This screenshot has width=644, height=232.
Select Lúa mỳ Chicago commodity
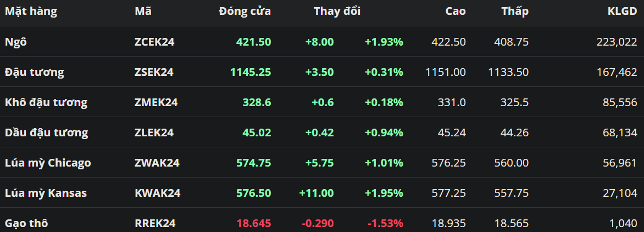(48, 163)
